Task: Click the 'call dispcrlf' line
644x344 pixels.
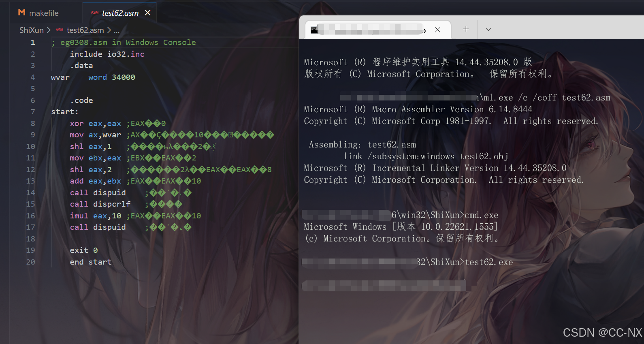Action: 100,204
